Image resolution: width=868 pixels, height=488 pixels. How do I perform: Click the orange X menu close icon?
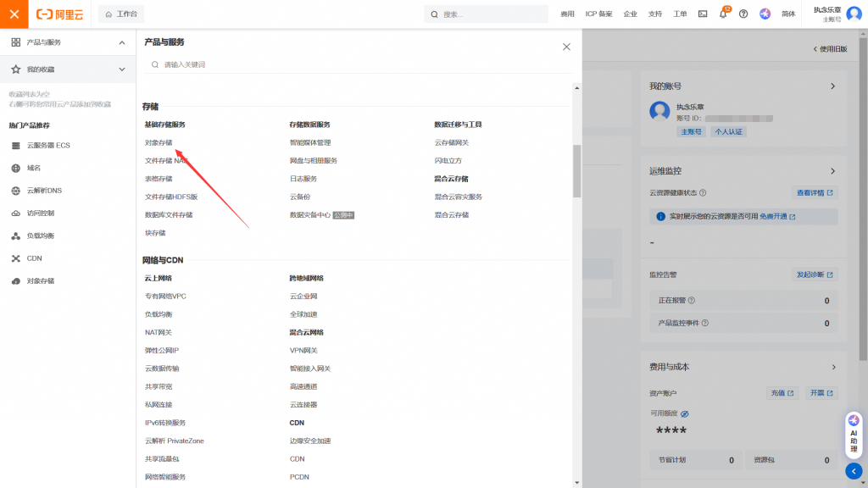[x=14, y=14]
